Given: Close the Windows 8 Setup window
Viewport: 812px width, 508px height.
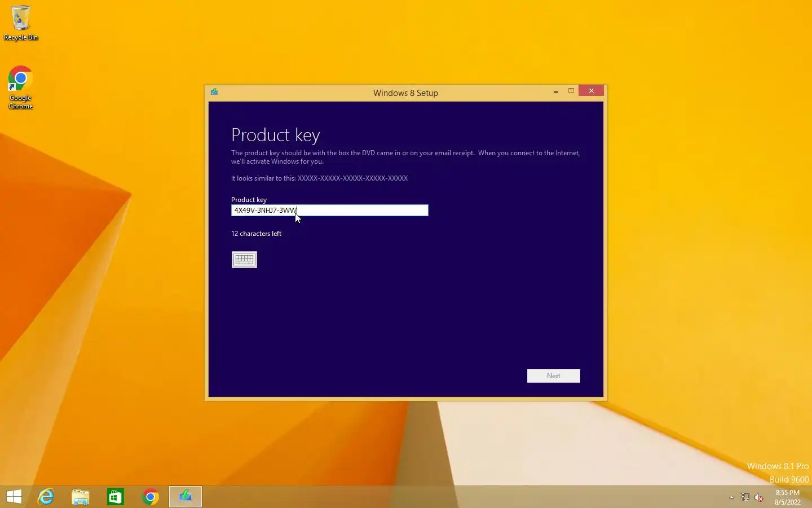Looking at the screenshot, I should 591,91.
